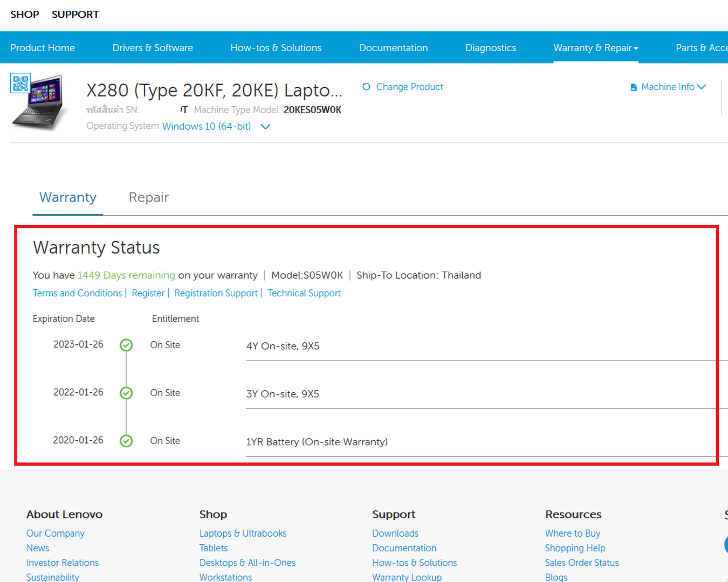Open the Operating System dropdown arrow
The image size is (728, 582).
point(265,127)
